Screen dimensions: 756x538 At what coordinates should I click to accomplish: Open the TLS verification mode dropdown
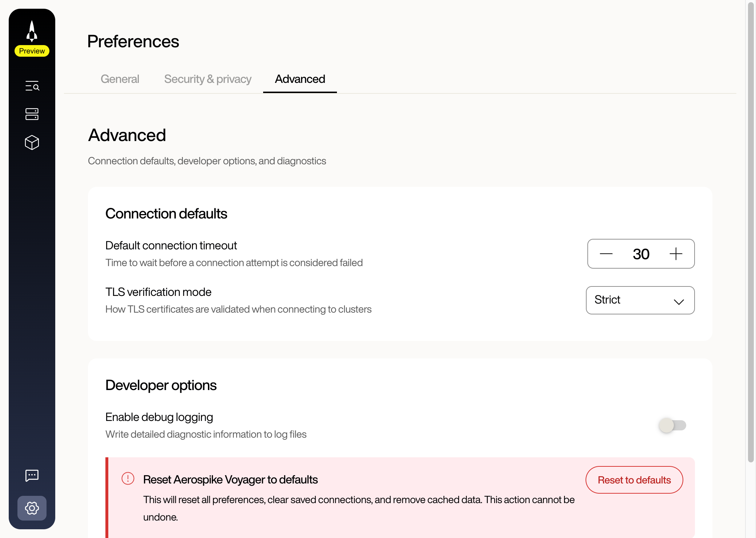[x=640, y=300]
